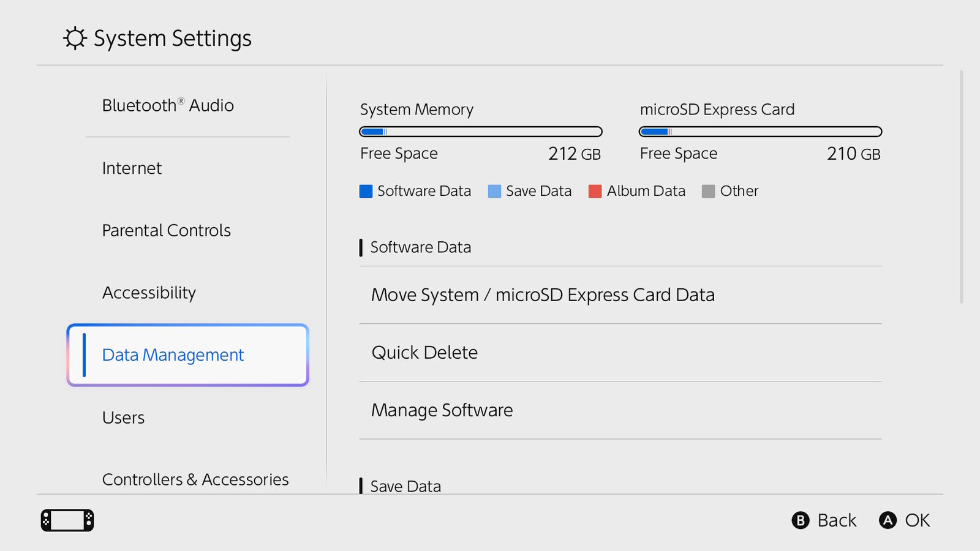Click the A button icon for OK
Viewport: 980px width, 551px height.
[x=888, y=520]
